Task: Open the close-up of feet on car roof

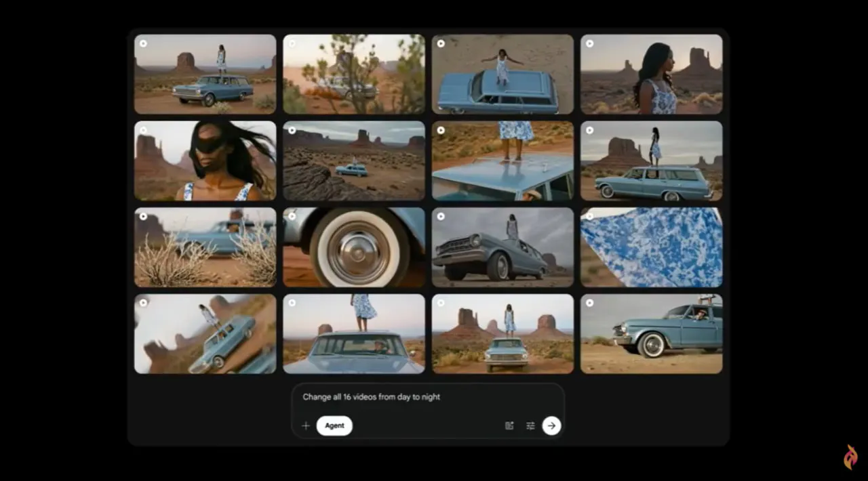Action: [502, 161]
